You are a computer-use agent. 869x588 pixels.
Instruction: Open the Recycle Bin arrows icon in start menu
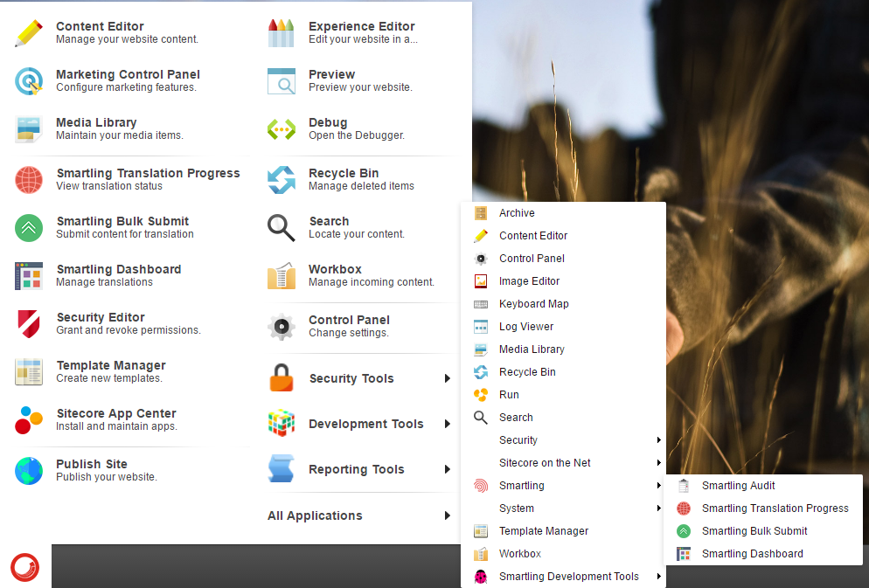click(x=281, y=180)
